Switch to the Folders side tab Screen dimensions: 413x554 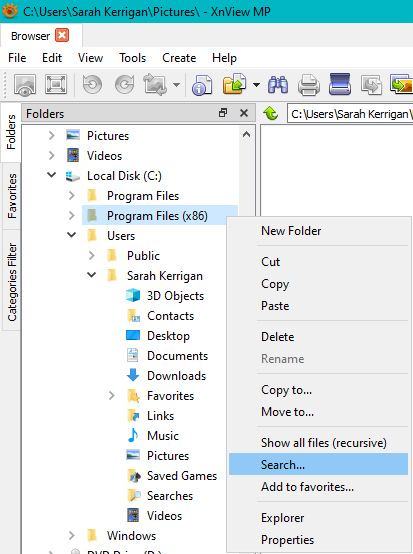(x=11, y=132)
